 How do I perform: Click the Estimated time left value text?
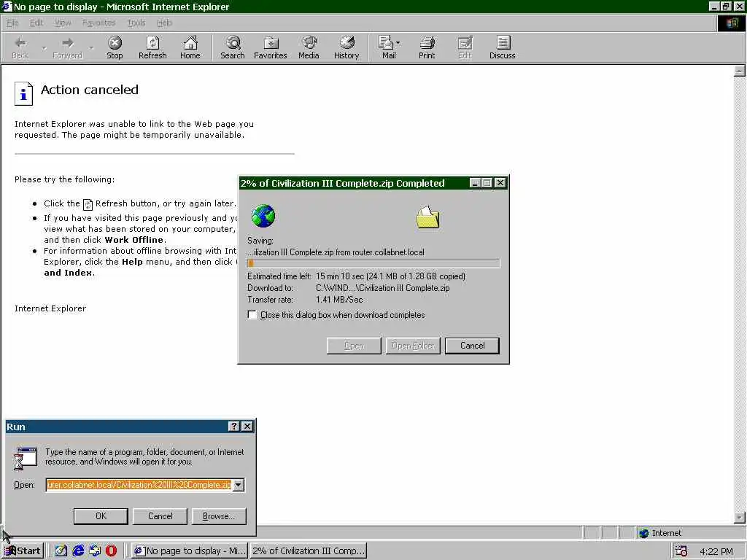click(390, 276)
